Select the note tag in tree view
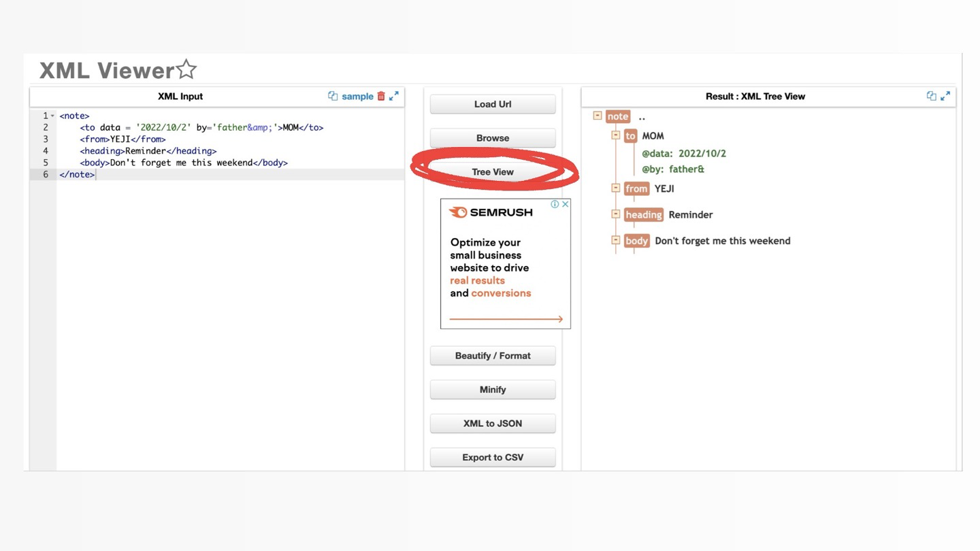The height and width of the screenshot is (551, 980). 618,116
